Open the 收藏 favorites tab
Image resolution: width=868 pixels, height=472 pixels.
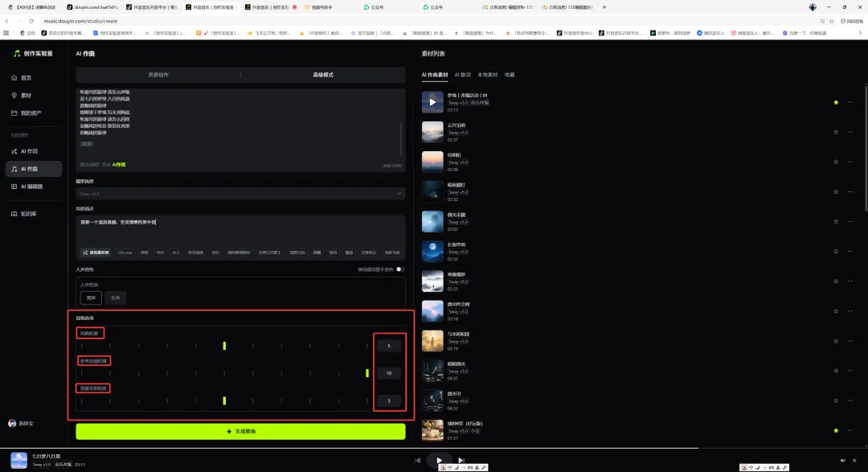coord(510,75)
